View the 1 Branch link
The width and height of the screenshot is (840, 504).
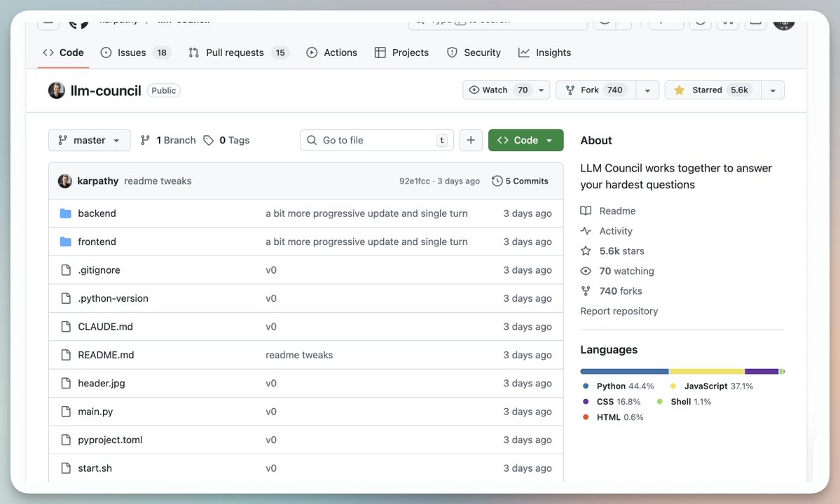click(168, 140)
